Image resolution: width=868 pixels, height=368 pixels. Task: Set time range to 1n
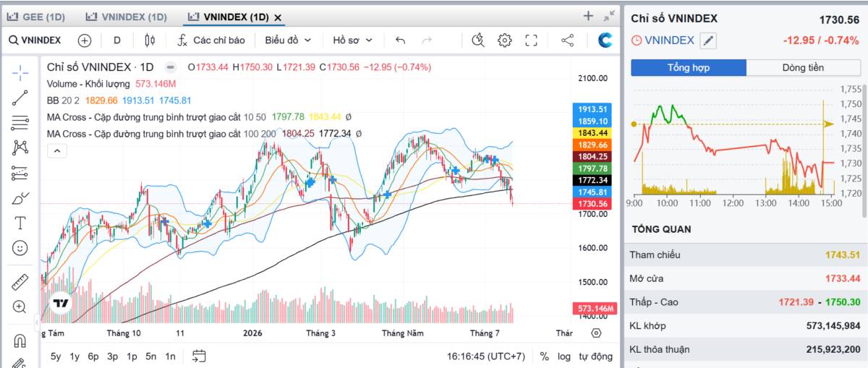click(x=170, y=356)
